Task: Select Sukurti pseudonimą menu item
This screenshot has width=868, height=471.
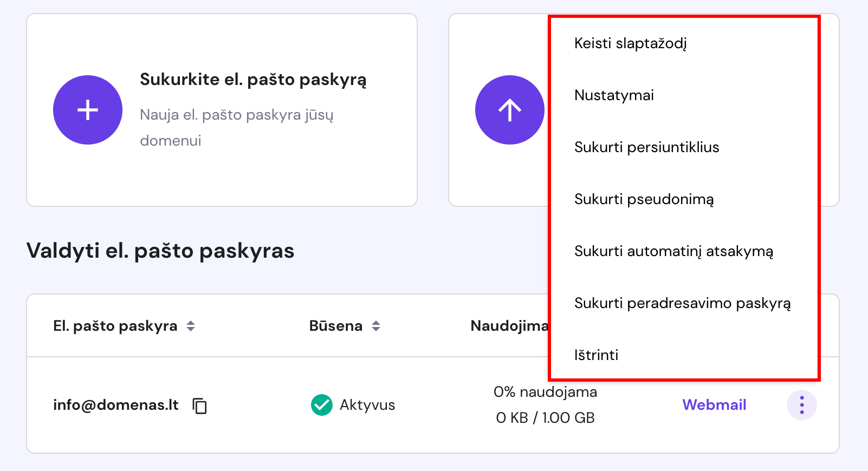Action: (x=644, y=199)
